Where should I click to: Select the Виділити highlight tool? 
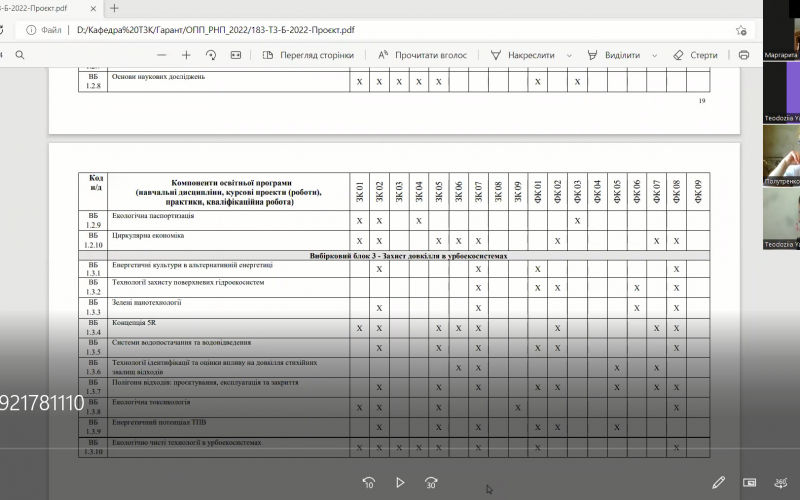click(x=614, y=55)
